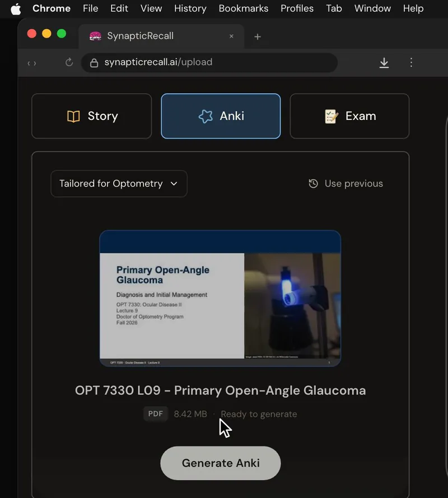Open the History menu
This screenshot has width=448, height=498.
[x=190, y=8]
